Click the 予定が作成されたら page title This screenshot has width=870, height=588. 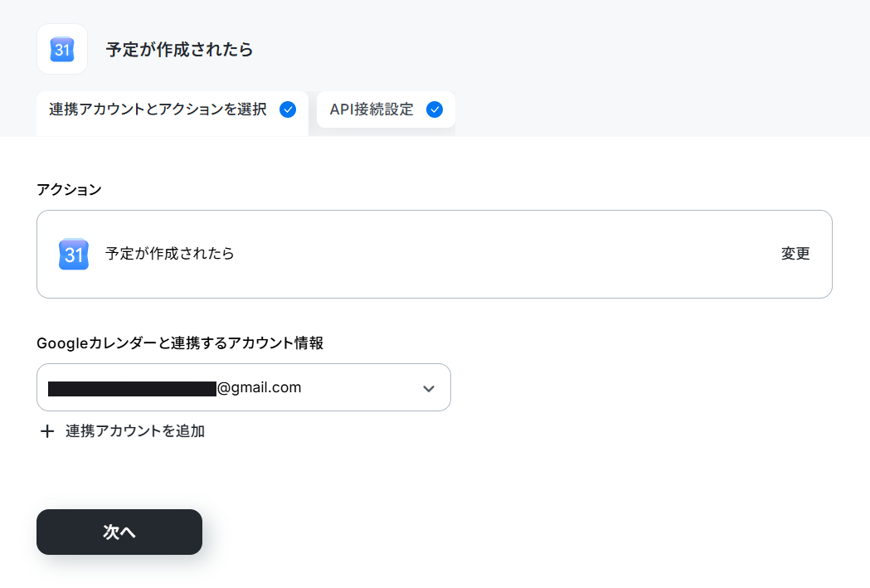[179, 50]
